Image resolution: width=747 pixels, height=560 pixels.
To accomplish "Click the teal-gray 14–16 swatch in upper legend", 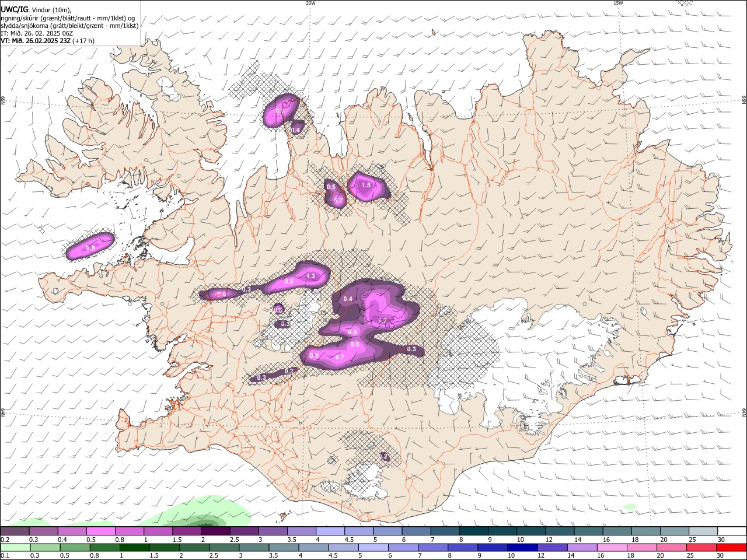I will 589,531.
